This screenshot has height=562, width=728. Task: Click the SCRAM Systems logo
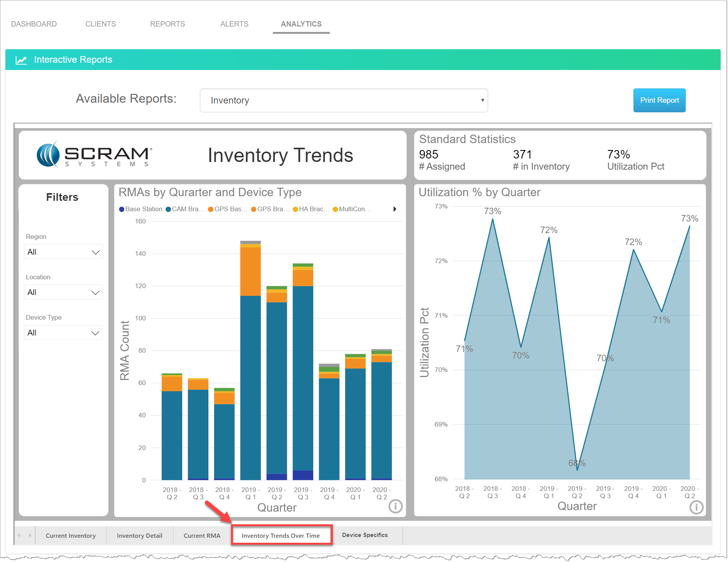click(94, 155)
